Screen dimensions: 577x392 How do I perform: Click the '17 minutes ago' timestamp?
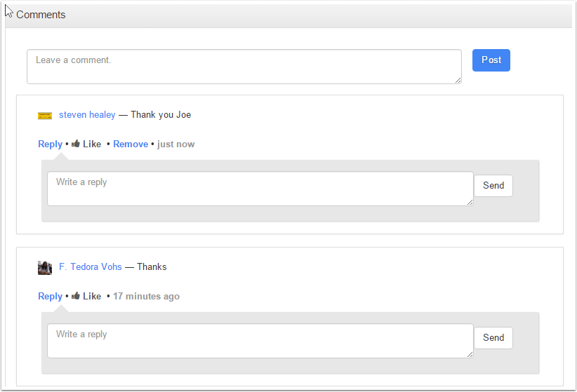point(146,297)
